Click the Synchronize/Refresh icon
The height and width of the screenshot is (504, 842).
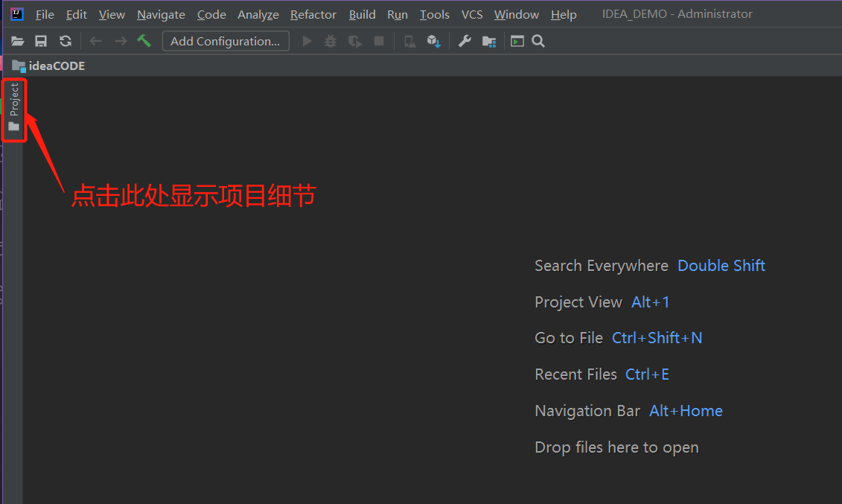coord(65,41)
